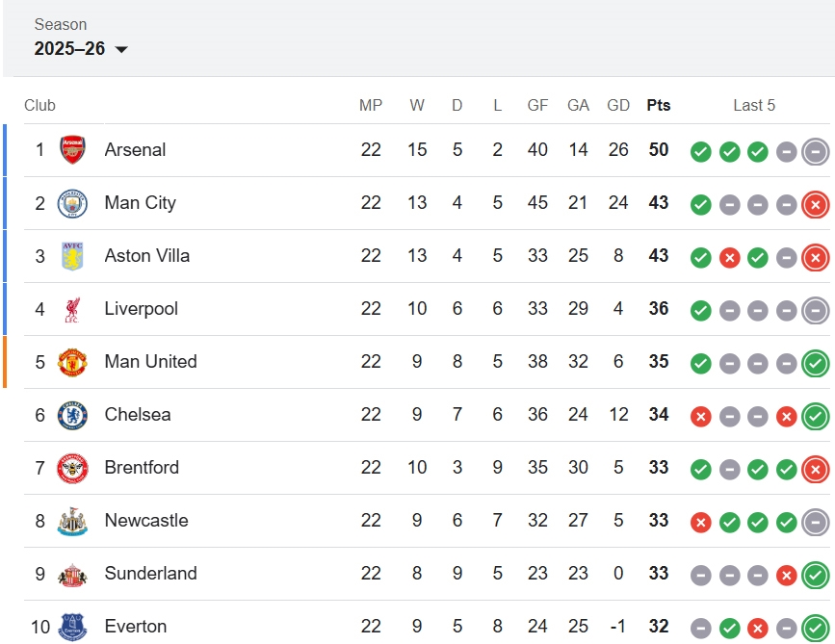Click the Pts column header
Image resolution: width=835 pixels, height=644 pixels.
(x=659, y=106)
